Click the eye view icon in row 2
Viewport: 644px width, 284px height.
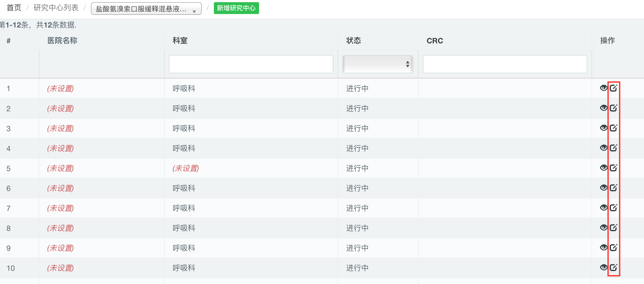[x=604, y=108]
